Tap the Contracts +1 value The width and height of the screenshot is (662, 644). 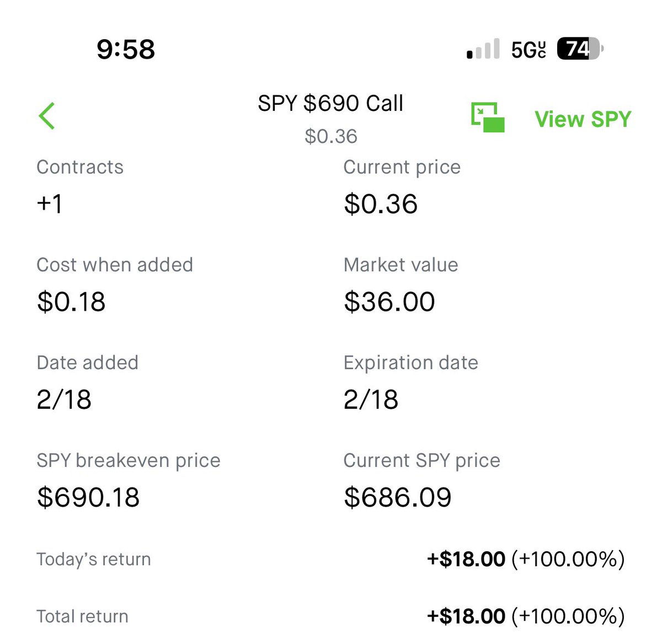click(50, 204)
